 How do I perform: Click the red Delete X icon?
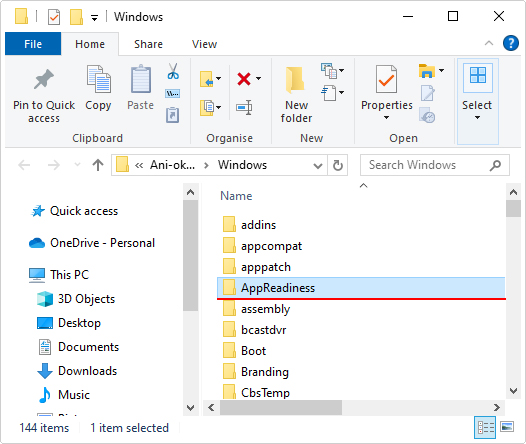[244, 79]
